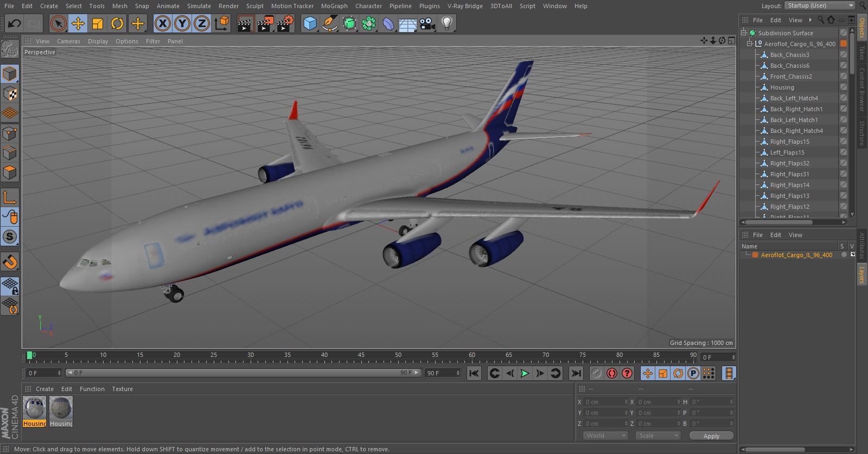Open material manager Texture menu
Screen dimensions: 868x454
point(122,389)
